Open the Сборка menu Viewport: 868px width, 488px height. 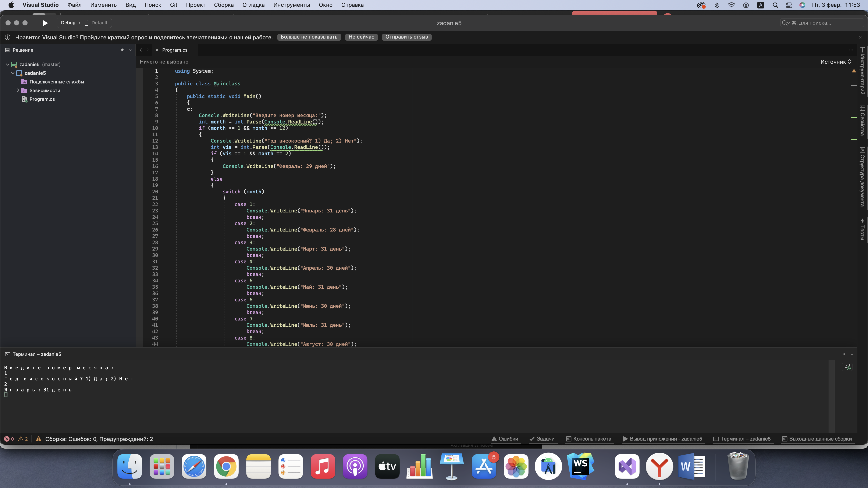click(224, 5)
